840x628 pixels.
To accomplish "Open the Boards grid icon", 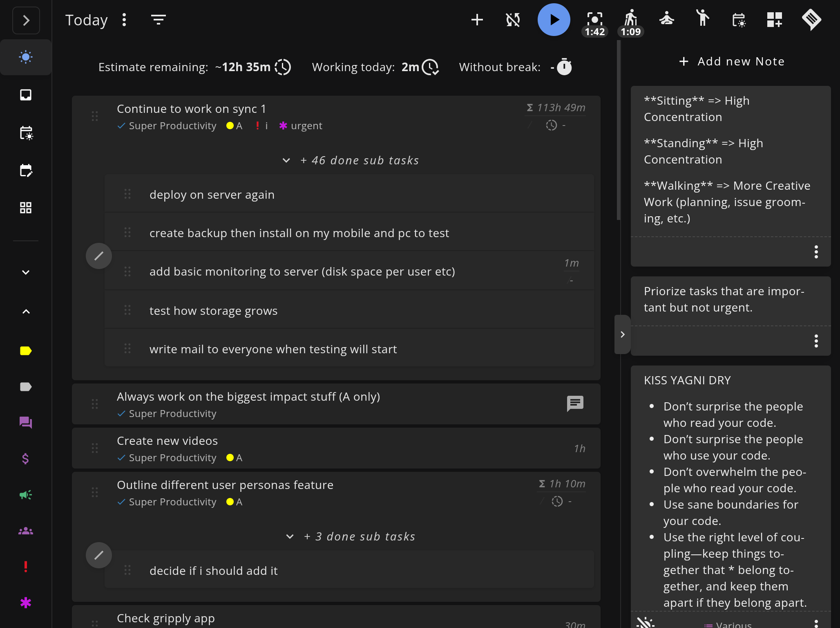I will [26, 208].
